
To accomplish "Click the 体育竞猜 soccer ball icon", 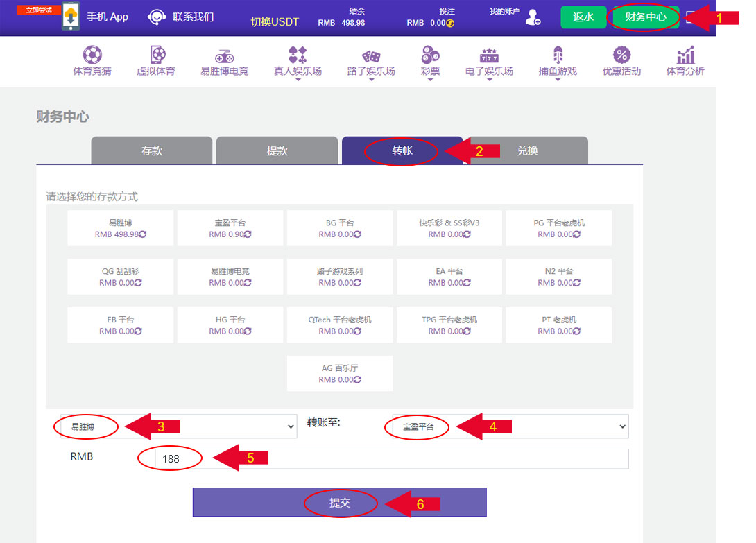I will click(x=92, y=55).
